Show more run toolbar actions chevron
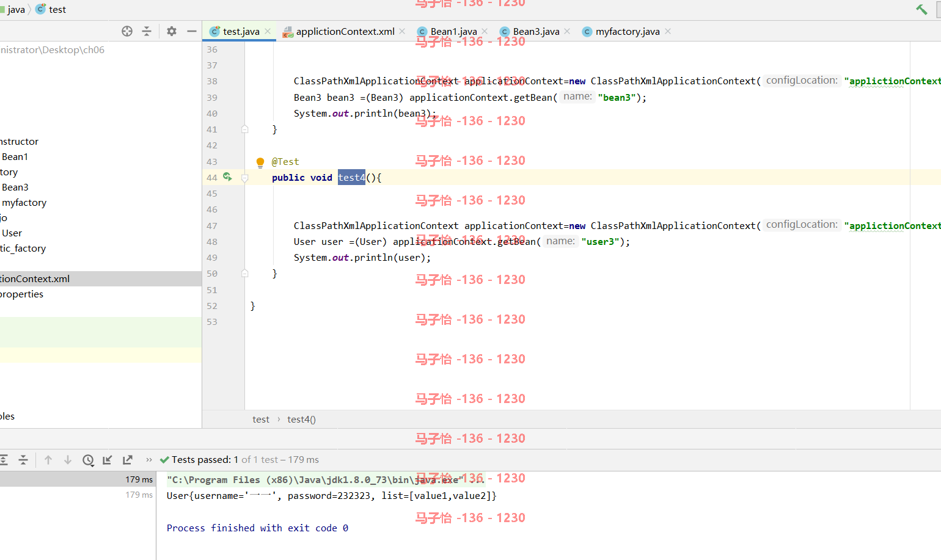The image size is (941, 560). click(x=149, y=460)
